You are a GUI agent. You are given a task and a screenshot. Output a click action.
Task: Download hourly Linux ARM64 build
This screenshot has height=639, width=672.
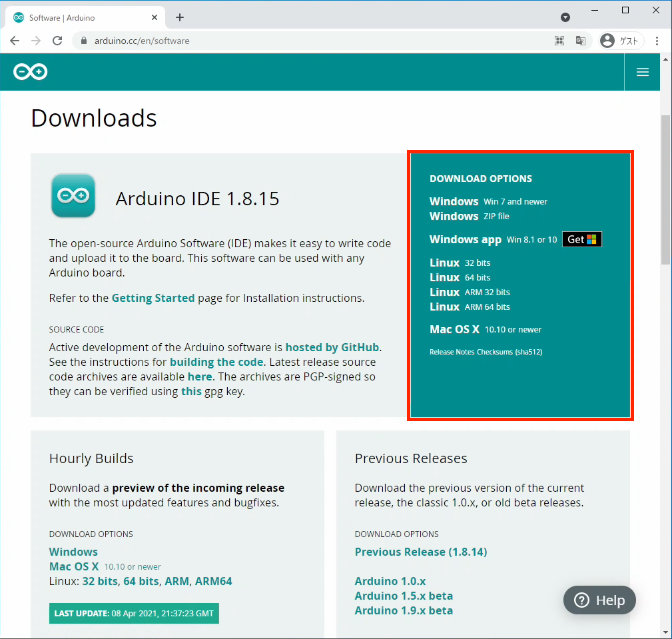pyautogui.click(x=213, y=581)
